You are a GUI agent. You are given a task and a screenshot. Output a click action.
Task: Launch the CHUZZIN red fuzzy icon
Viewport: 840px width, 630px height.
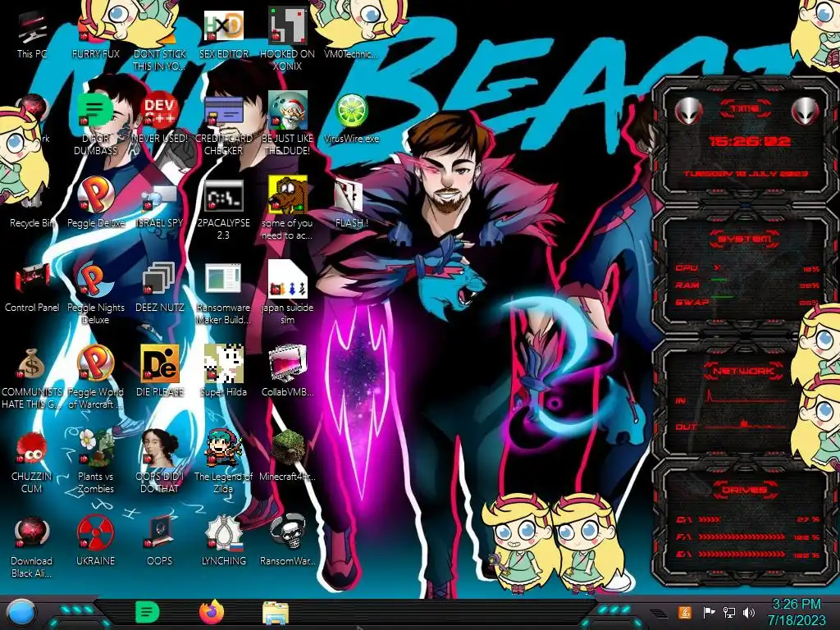click(x=32, y=463)
